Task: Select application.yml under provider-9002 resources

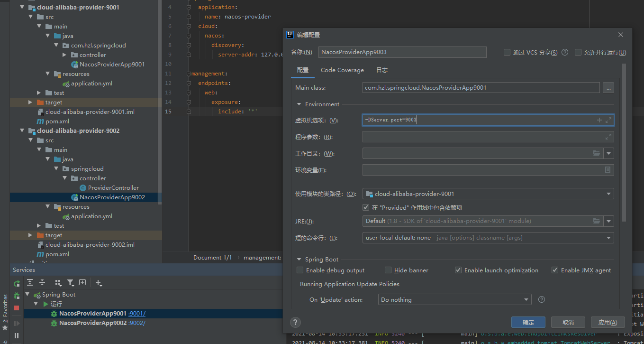Action: pyautogui.click(x=91, y=216)
